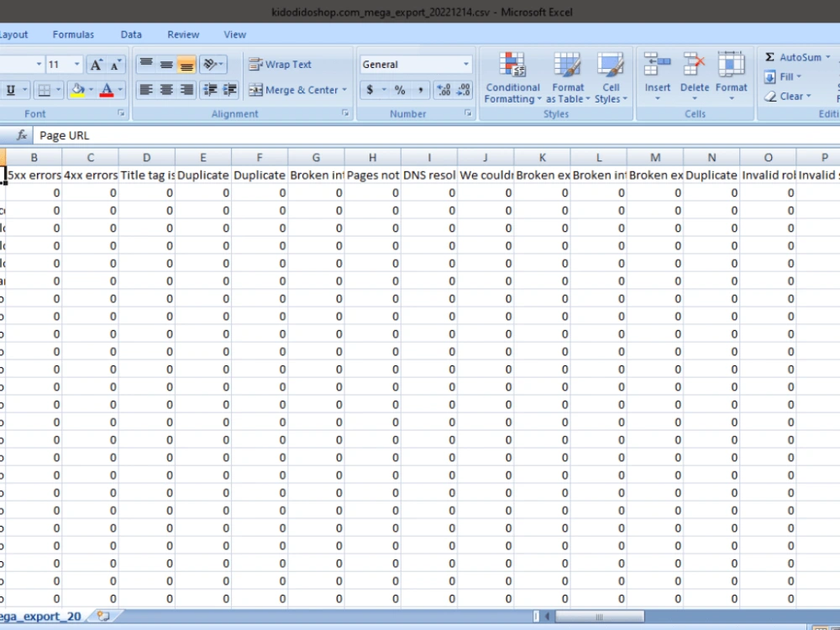Click horizontal scrollbar left arrow
The image size is (840, 630).
[548, 617]
